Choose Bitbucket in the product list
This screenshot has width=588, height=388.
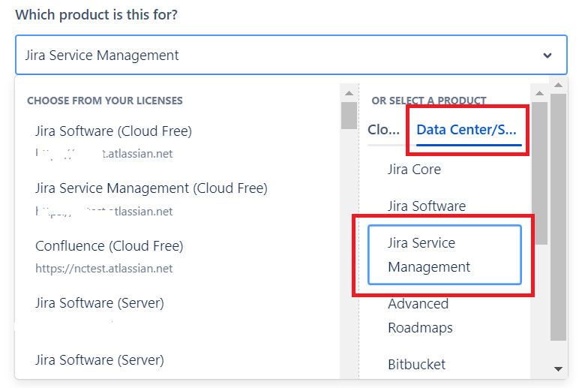(416, 365)
